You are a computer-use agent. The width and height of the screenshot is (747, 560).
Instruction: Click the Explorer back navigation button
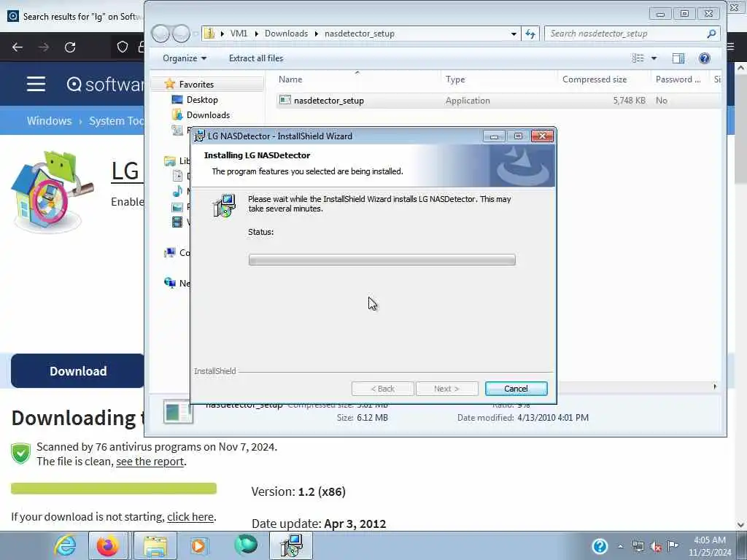(160, 34)
